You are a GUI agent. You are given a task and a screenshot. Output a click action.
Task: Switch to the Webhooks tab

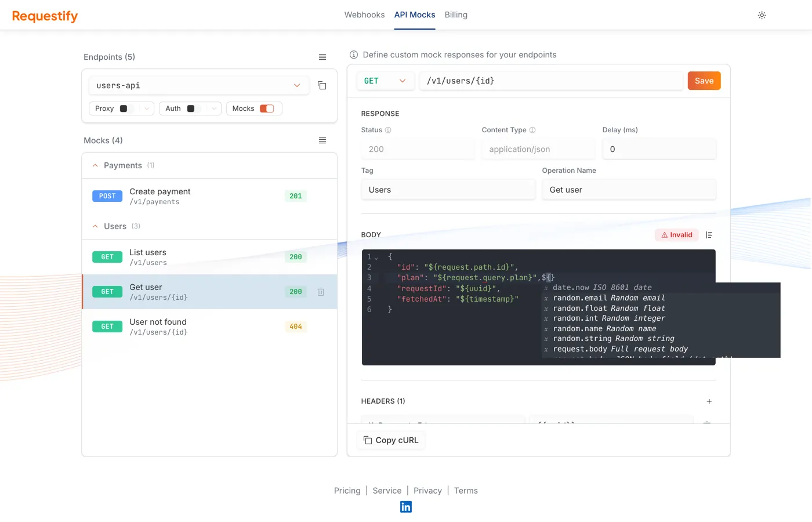[364, 15]
